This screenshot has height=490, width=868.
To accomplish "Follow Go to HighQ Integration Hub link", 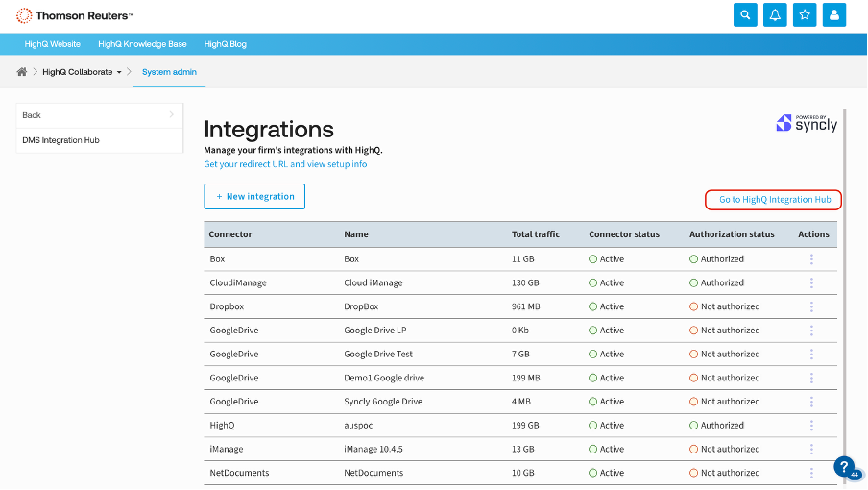I will coord(775,199).
